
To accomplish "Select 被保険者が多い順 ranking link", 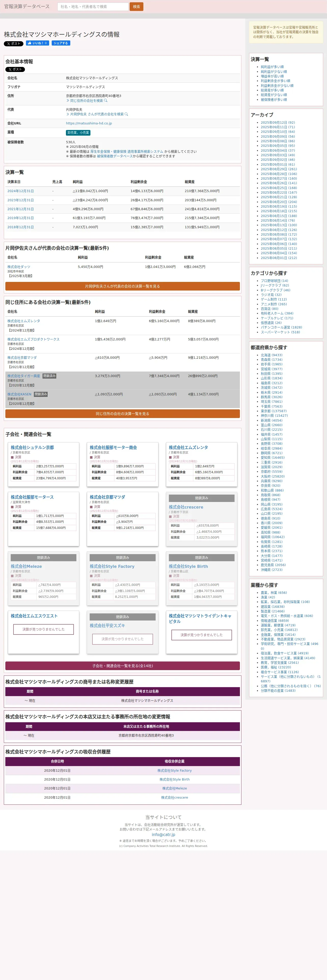I will 274,100.
